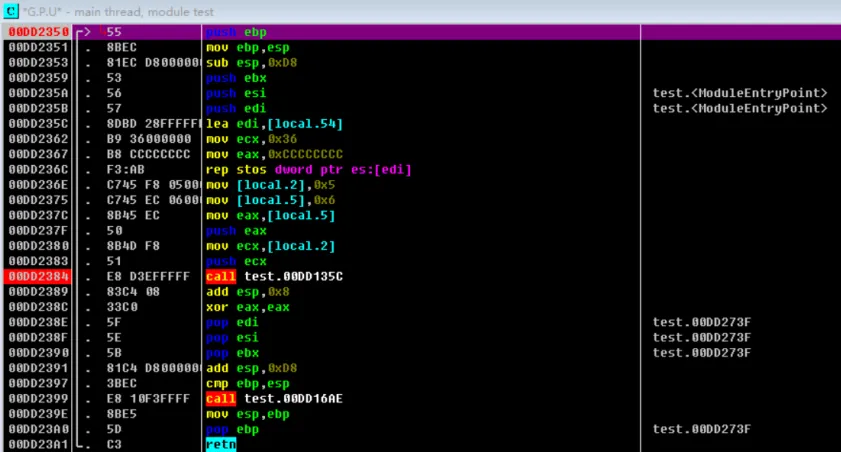This screenshot has height=452, width=841.
Task: Click breakpoint address 00DD2384
Action: point(37,276)
